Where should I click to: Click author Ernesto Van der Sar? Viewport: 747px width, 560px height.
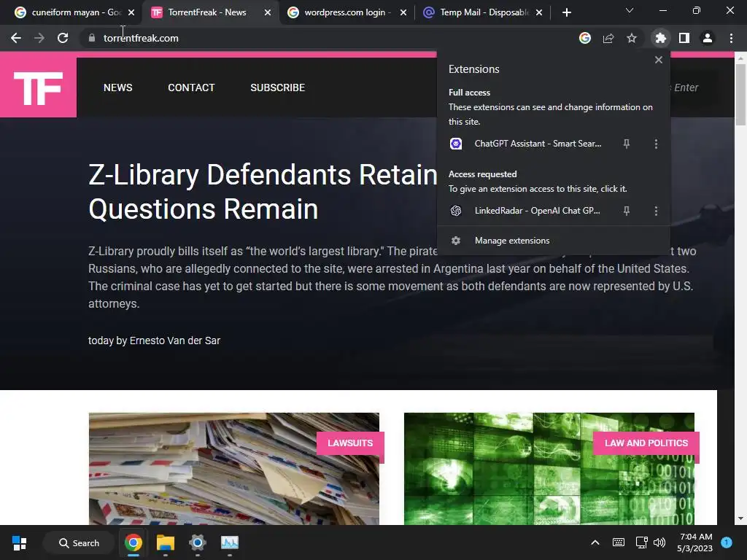click(x=175, y=341)
